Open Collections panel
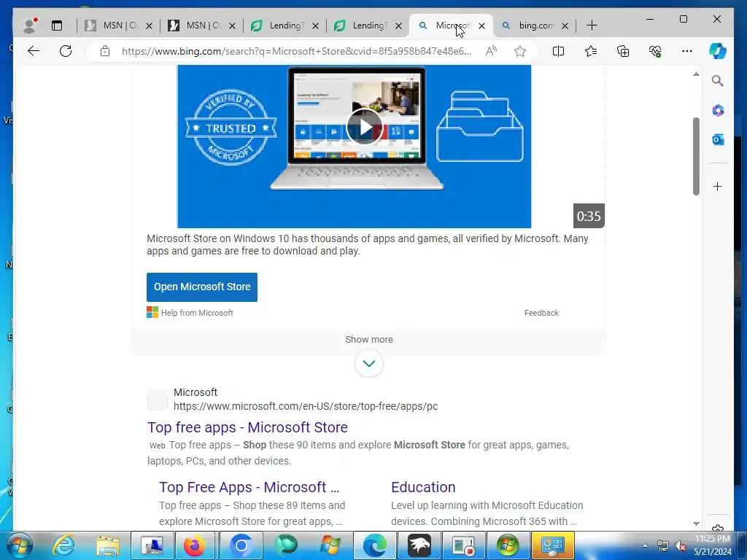Viewport: 747px width, 560px height. click(x=623, y=51)
